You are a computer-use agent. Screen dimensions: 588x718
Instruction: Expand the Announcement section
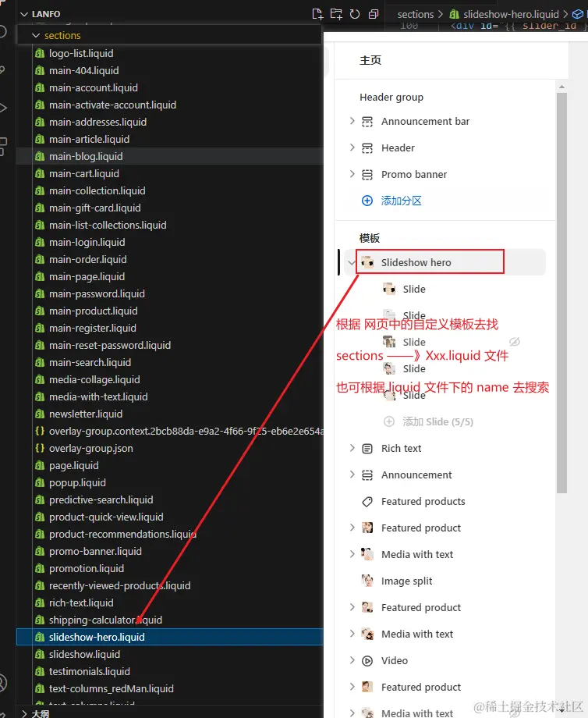click(352, 475)
